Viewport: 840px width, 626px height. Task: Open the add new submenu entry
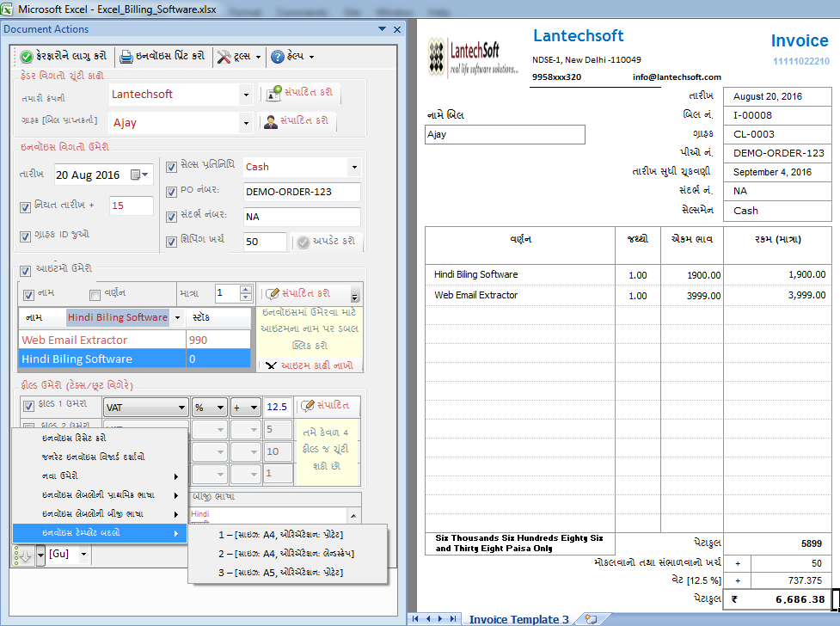[100, 476]
